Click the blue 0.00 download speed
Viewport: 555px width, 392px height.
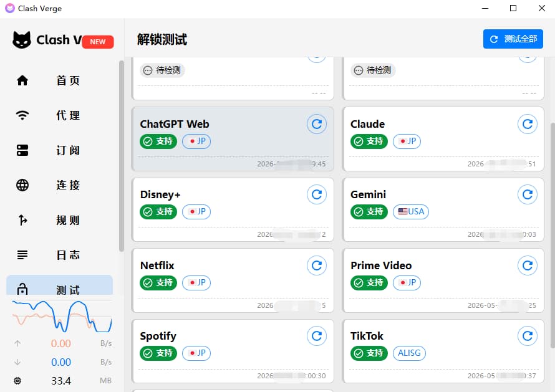coord(61,362)
